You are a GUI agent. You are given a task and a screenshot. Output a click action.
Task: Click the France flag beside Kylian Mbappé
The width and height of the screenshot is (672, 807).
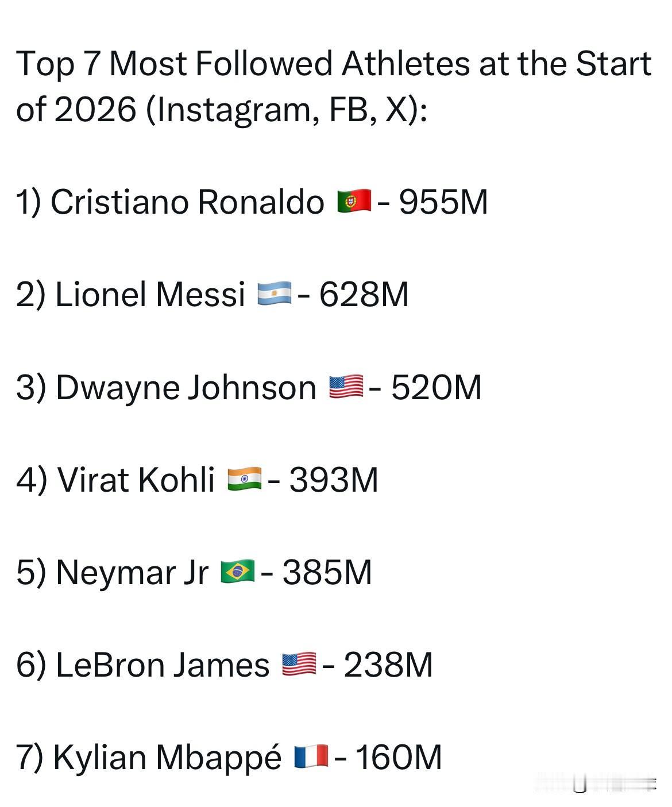311,756
